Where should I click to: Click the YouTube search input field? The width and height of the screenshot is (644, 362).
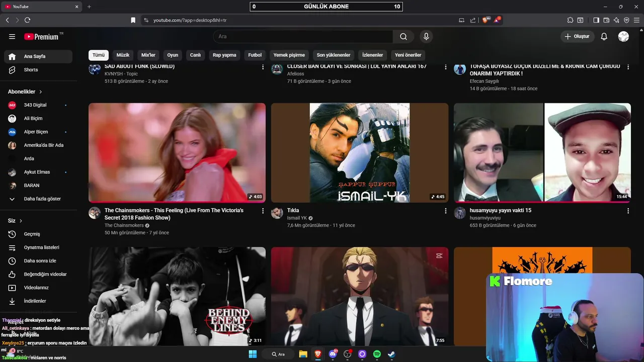tap(303, 37)
